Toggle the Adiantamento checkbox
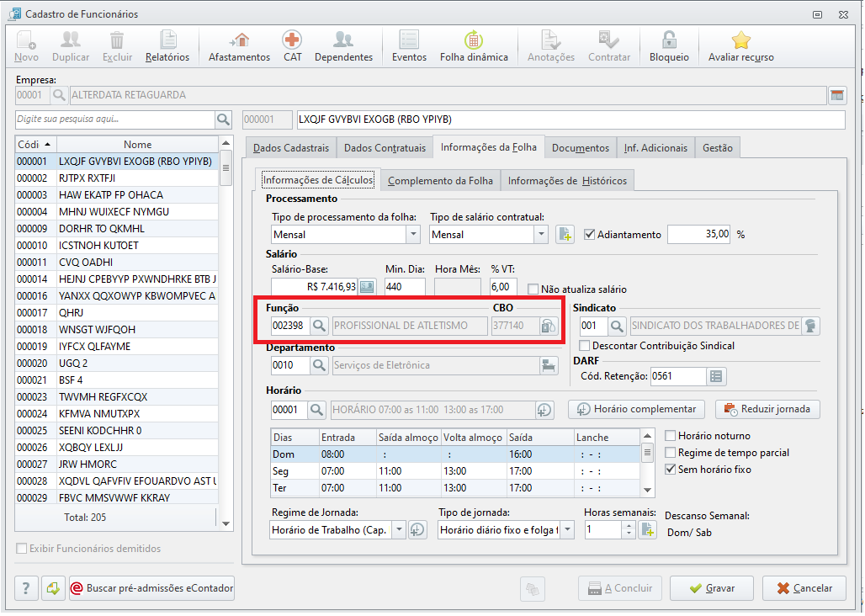This screenshot has width=865, height=616. (x=590, y=235)
